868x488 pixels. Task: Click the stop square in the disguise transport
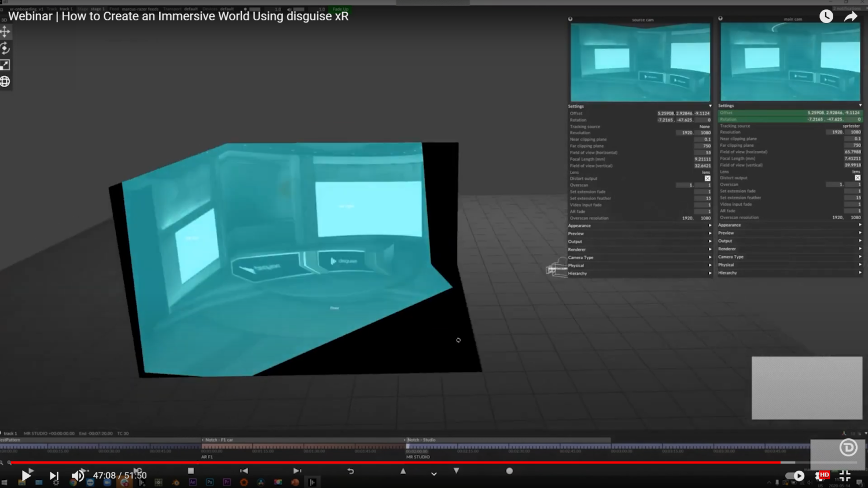[x=191, y=471]
